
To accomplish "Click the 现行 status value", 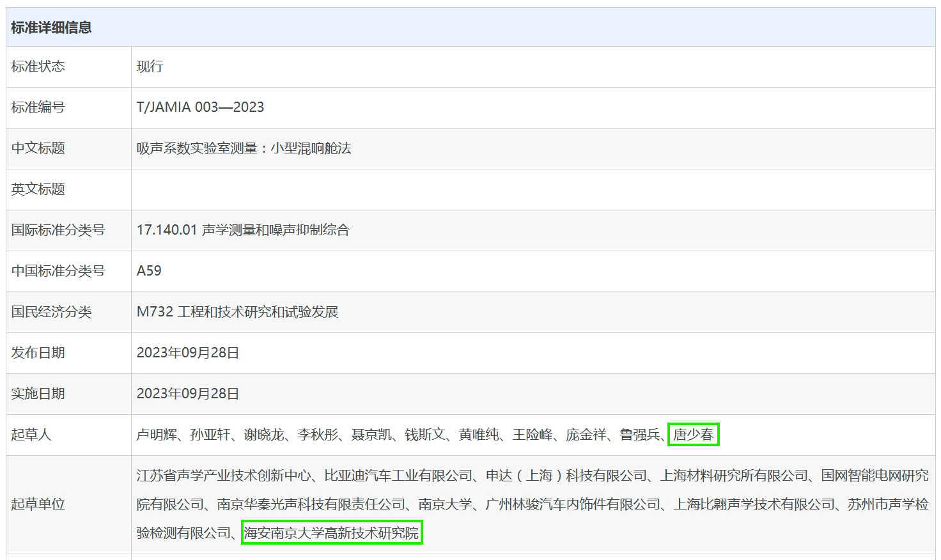I will 150,66.
